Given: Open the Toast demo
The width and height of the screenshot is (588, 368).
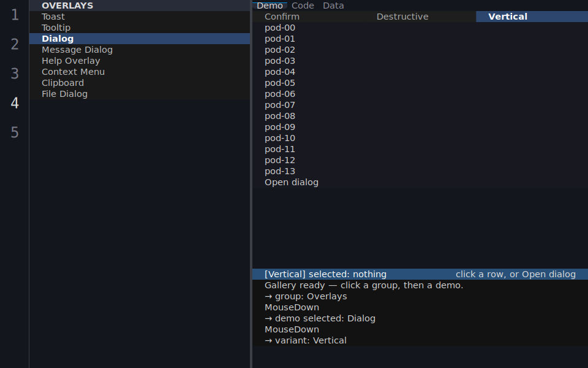Looking at the screenshot, I should (x=140, y=17).
